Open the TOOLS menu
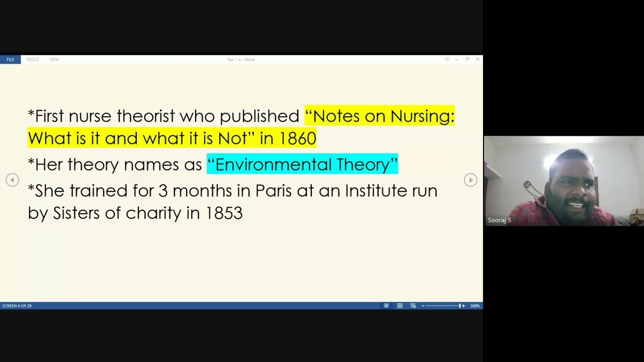Image resolution: width=644 pixels, height=362 pixels. coord(33,59)
